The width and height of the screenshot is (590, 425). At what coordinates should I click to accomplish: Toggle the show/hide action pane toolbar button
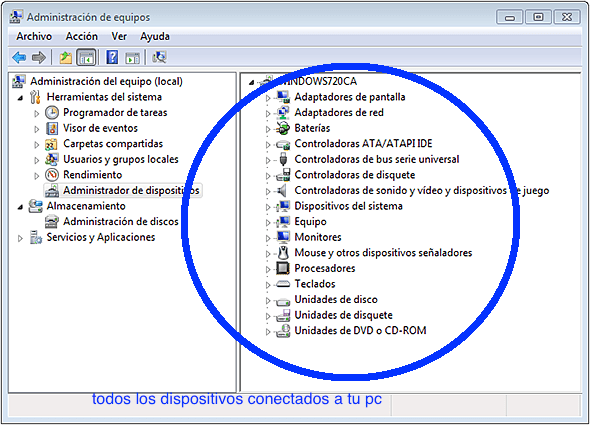tap(132, 58)
